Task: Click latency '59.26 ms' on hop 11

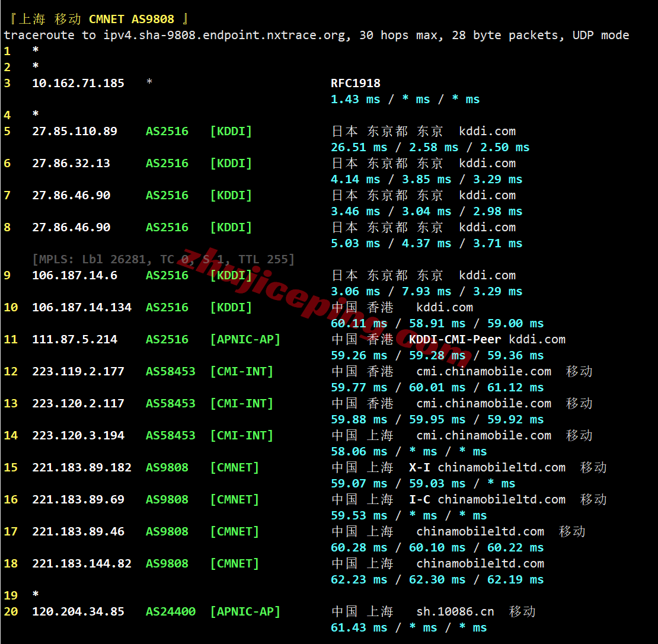Action: point(359,355)
